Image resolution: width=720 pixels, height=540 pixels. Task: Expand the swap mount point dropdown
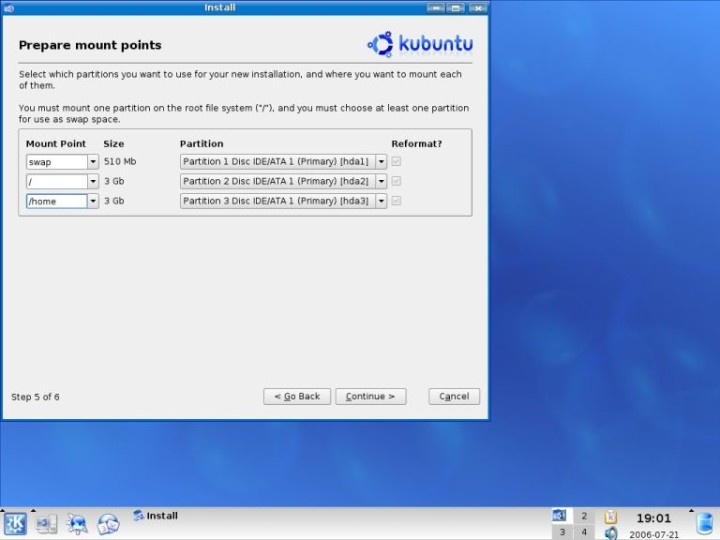pos(93,161)
